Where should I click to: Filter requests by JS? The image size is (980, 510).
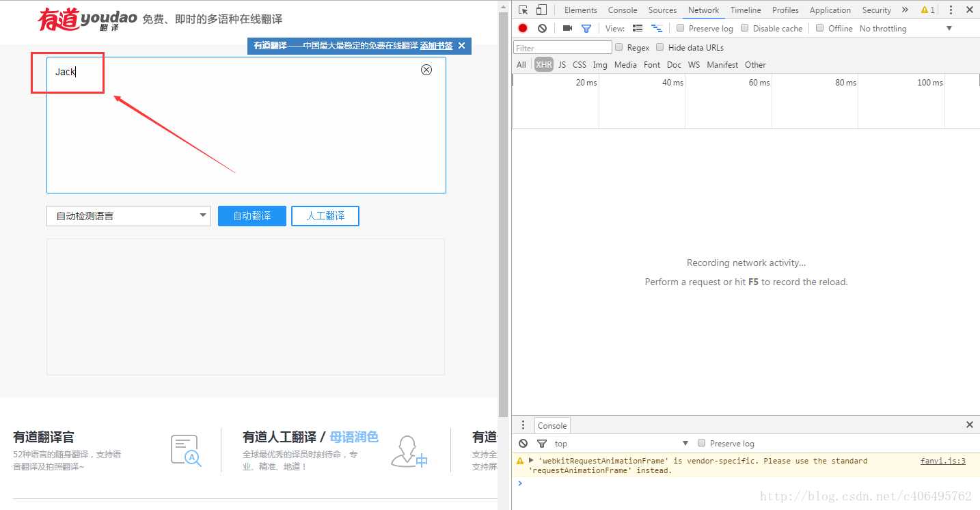click(x=562, y=65)
